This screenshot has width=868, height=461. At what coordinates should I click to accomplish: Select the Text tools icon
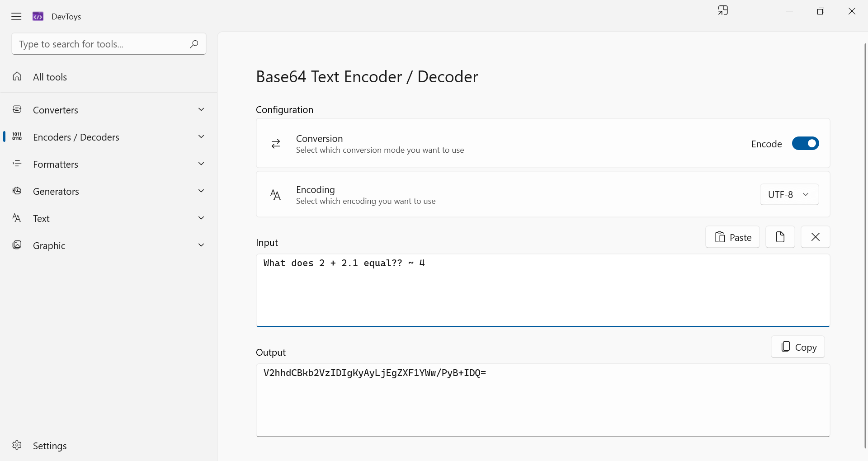pyautogui.click(x=17, y=218)
